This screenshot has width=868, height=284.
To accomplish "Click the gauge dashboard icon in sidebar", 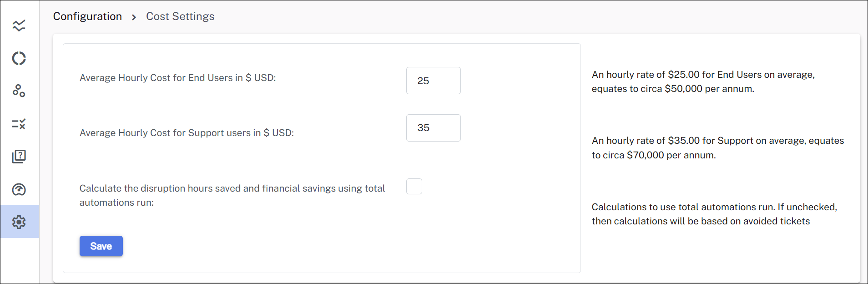I will (x=19, y=189).
